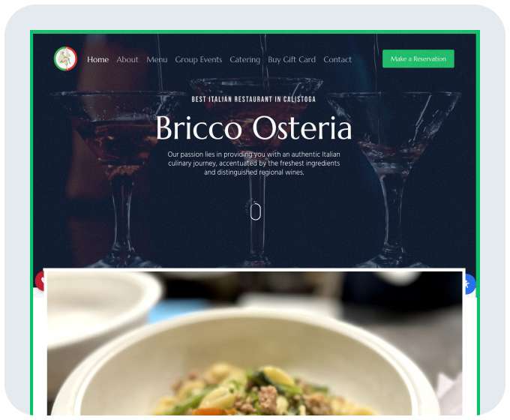
Task: Click the Bricco Osteria hero heading
Action: (253, 127)
